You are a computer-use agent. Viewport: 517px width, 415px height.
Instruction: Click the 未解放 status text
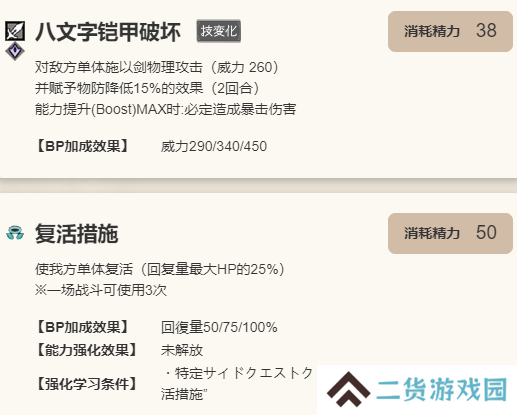(x=182, y=350)
